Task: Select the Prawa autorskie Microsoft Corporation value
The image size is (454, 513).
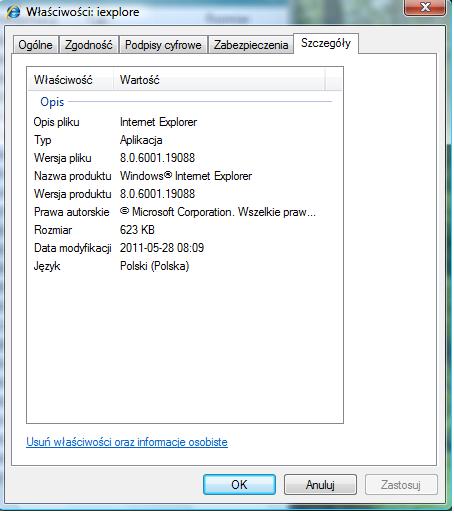Action: click(218, 212)
